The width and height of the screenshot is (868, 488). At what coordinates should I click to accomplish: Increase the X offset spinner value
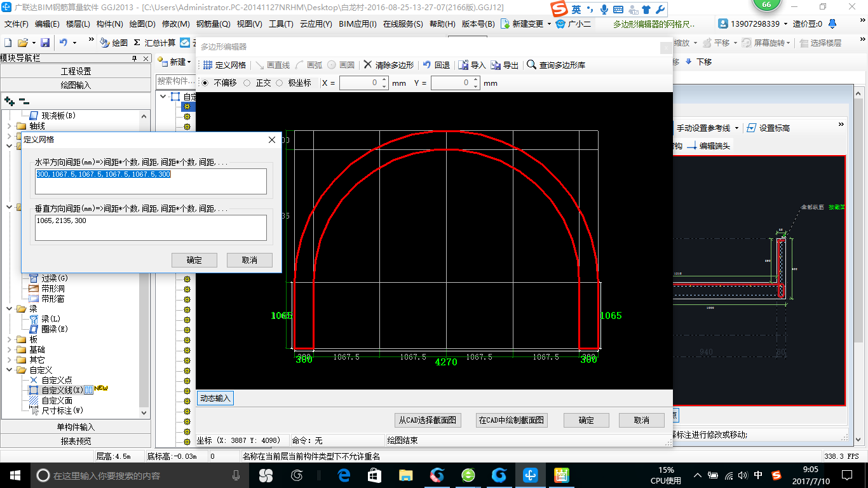coord(384,80)
